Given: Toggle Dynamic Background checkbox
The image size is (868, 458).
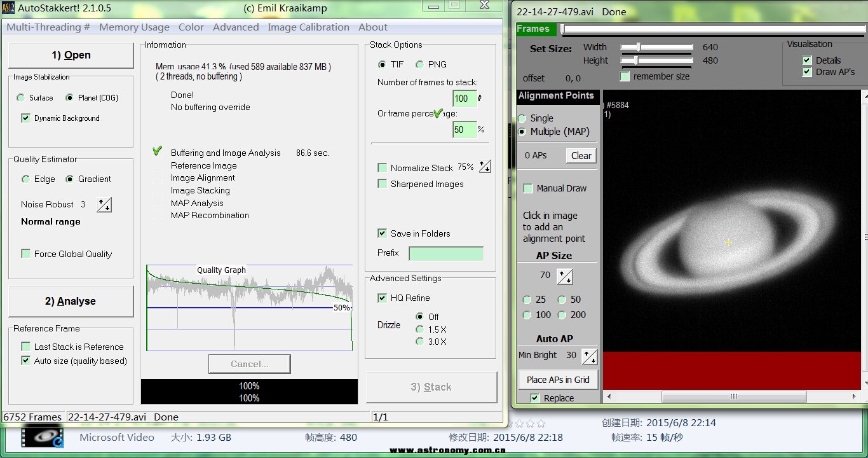Looking at the screenshot, I should (x=26, y=118).
